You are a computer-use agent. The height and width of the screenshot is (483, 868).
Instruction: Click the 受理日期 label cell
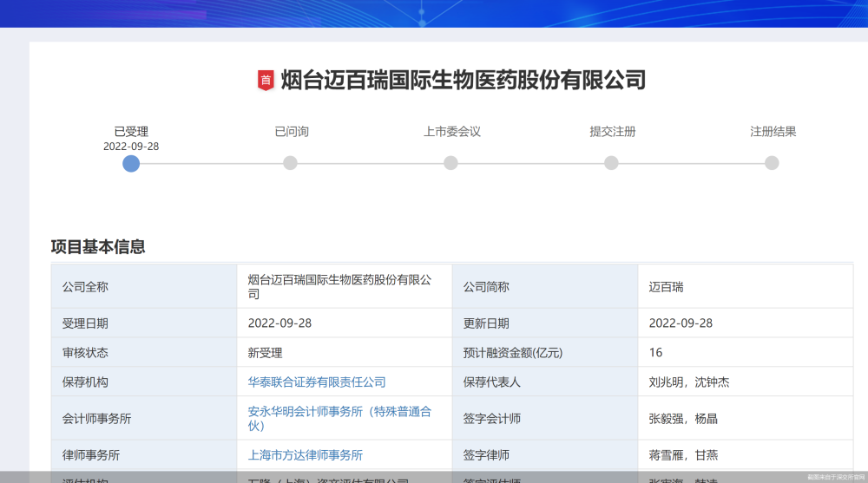point(144,323)
